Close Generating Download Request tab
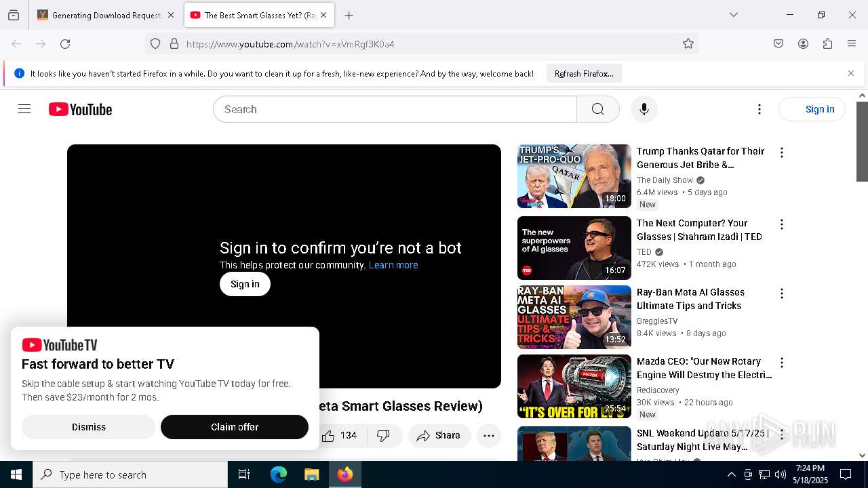868x488 pixels. pyautogui.click(x=170, y=15)
